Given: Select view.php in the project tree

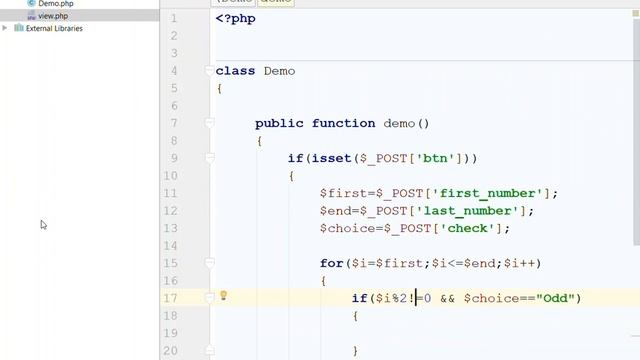Looking at the screenshot, I should point(53,16).
